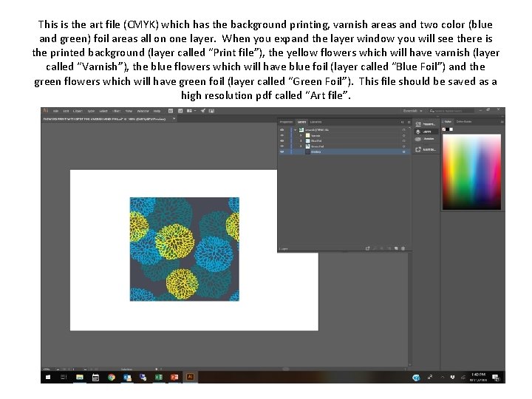Open the Help menu

pos(157,111)
